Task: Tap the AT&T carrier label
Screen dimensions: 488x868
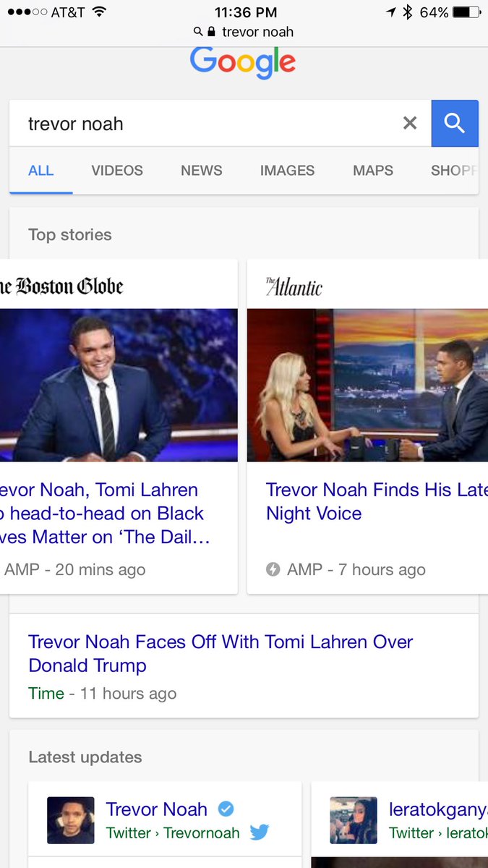Action: (67, 12)
